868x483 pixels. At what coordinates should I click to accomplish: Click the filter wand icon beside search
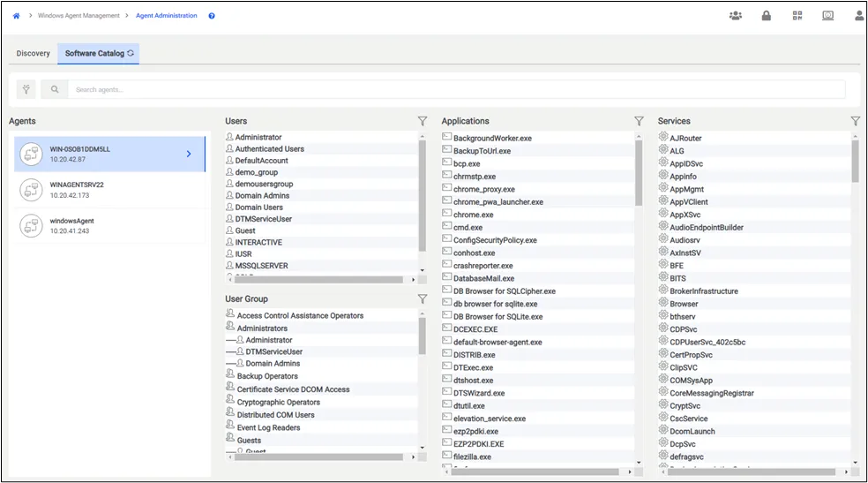26,89
